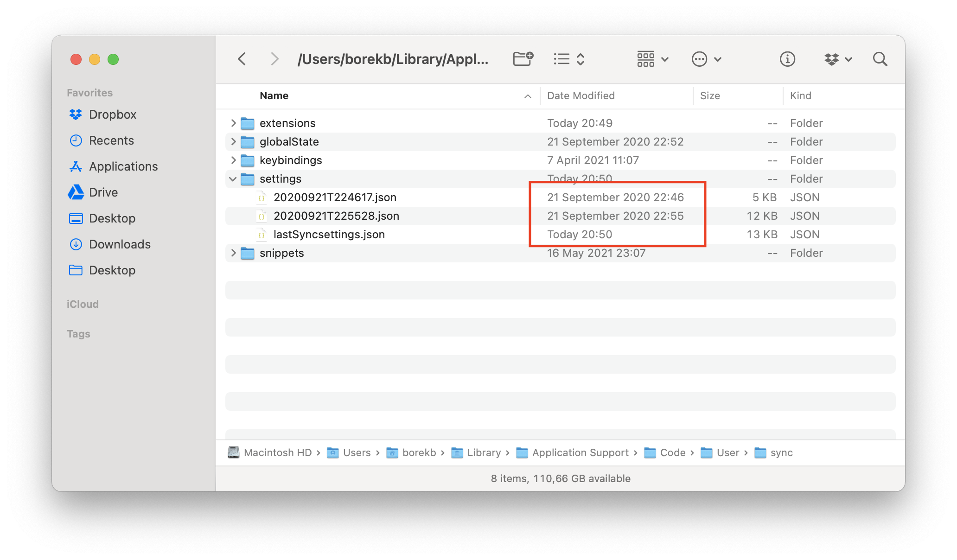Start a search with the magnifying glass icon
Image resolution: width=957 pixels, height=560 pixels.
coord(880,59)
